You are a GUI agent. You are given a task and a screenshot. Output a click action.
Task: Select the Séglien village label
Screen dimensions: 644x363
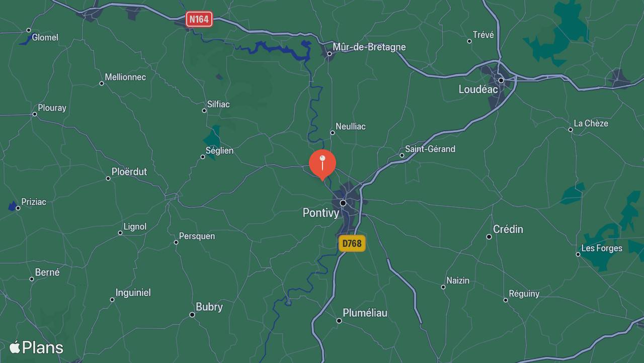219,150
